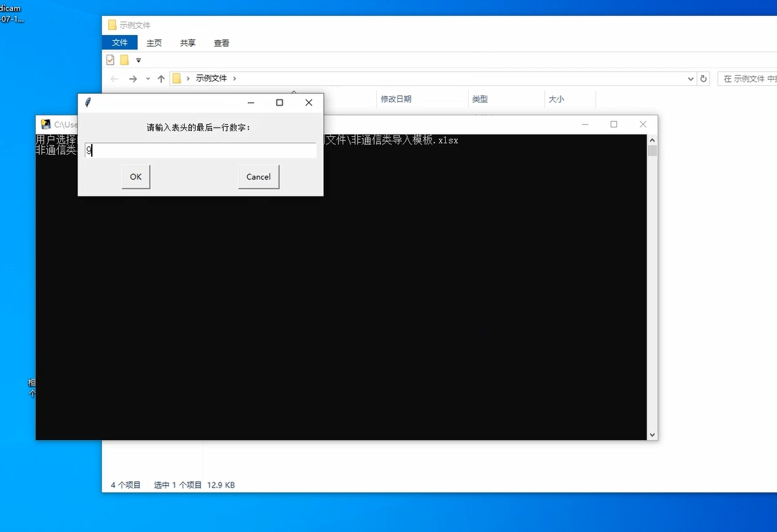Close the input dialog window
777x532 pixels.
[x=309, y=103]
